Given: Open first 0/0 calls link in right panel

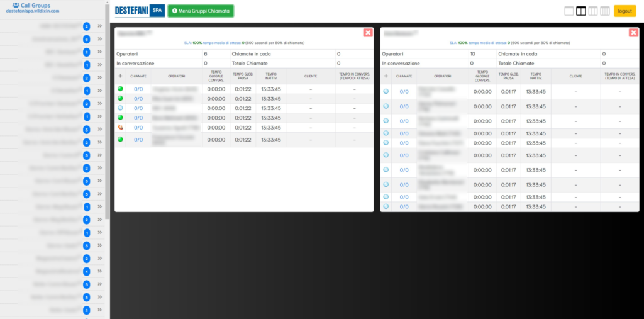Looking at the screenshot, I should 404,92.
